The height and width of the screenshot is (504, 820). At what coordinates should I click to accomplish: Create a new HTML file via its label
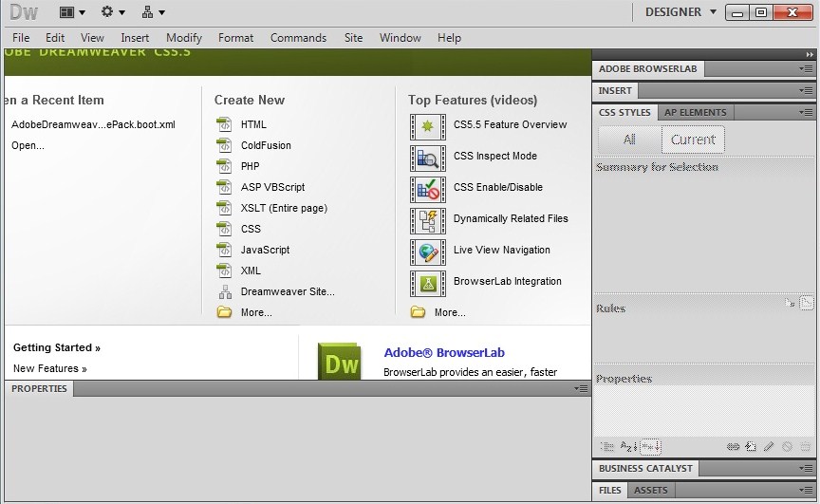point(253,124)
